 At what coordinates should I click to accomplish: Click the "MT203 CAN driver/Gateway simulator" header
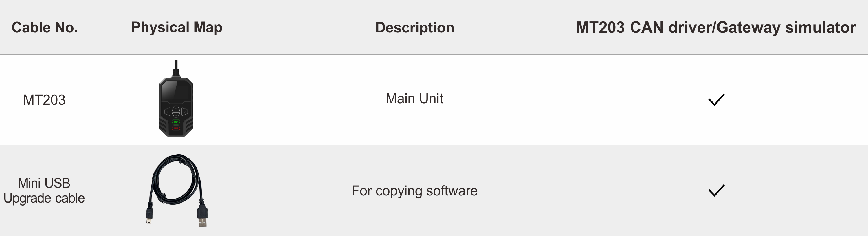point(716,27)
